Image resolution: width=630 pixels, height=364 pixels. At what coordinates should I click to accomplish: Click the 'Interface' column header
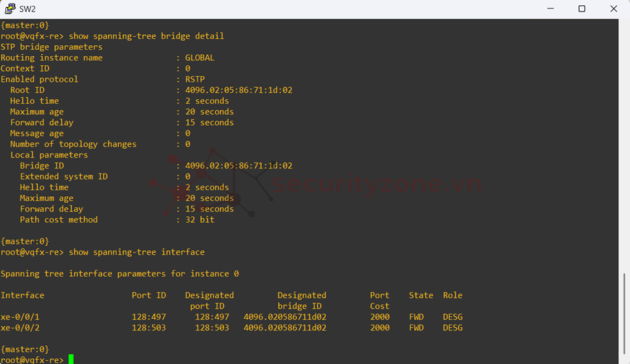point(23,296)
